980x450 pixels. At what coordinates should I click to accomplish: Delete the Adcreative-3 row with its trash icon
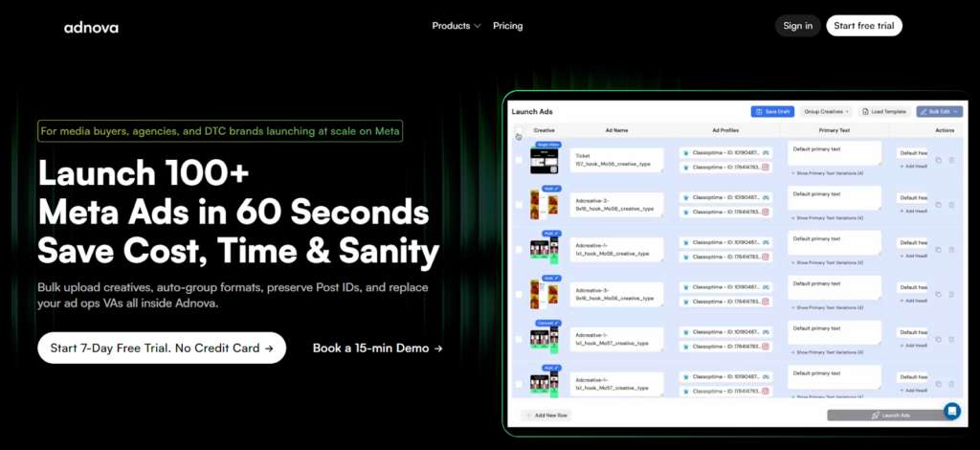[951, 292]
